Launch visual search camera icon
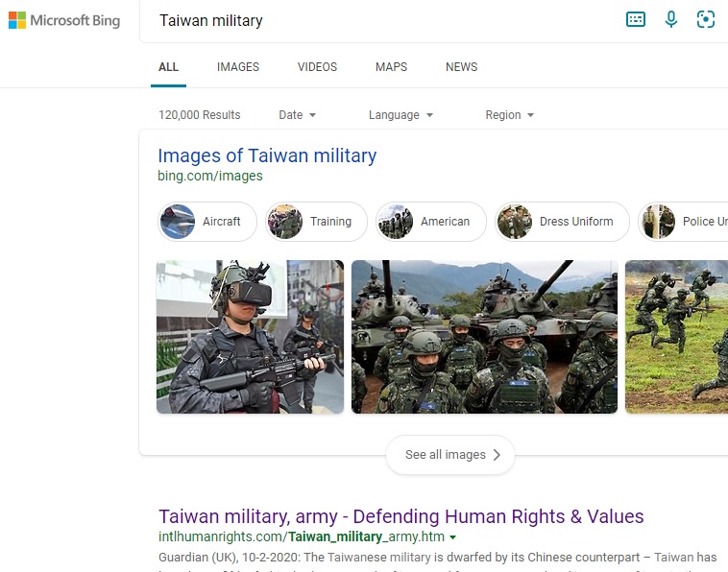728x572 pixels. [x=706, y=19]
